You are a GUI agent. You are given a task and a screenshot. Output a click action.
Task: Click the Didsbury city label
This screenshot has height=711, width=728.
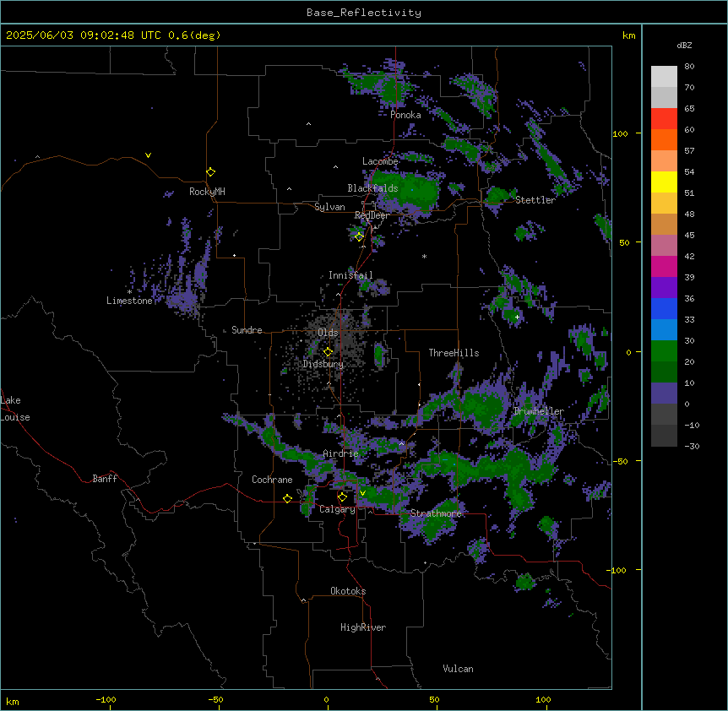[x=323, y=364]
